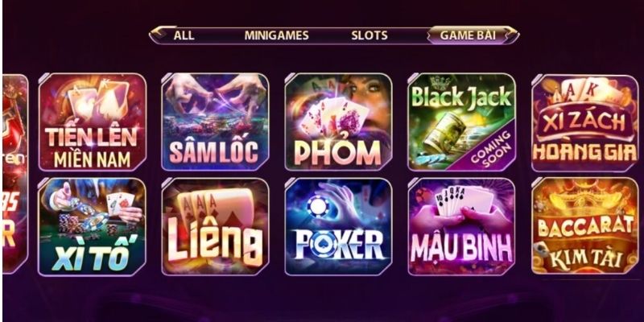Open the Tiến Lên Miền Nam game
This screenshot has height=322, width=644.
[93, 122]
